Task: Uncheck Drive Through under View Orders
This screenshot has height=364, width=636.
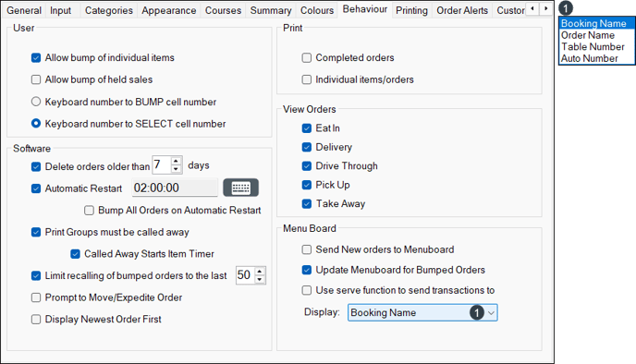Action: coord(307,166)
